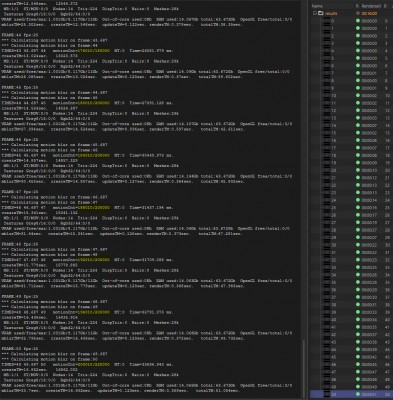Click the 'FRAME:46 fps:25' log line
Image resolution: width=393 pixels, height=400 pixels.
click(x=20, y=139)
